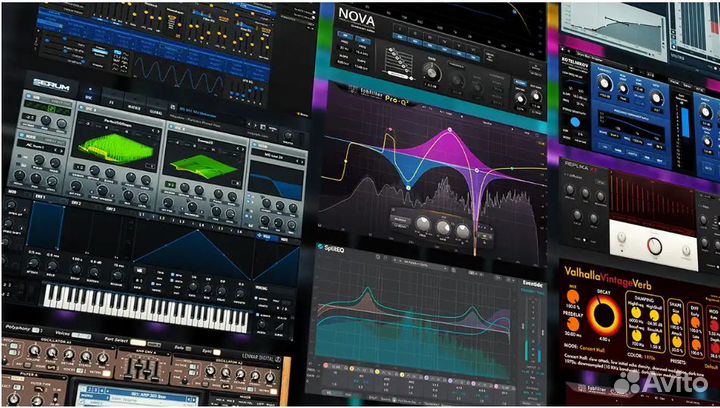The height and width of the screenshot is (408, 720).
Task: Toggle Serum FILTER enable switch
Action: 255,146
